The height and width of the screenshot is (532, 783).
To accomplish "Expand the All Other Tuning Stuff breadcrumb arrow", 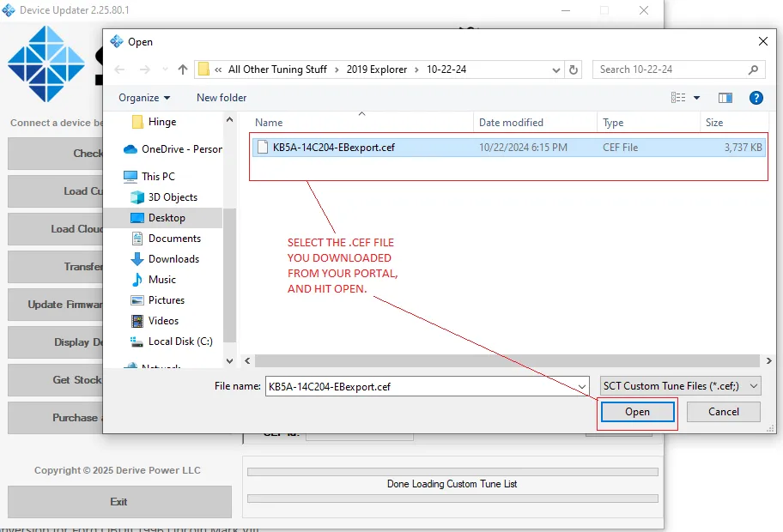I will pyautogui.click(x=337, y=70).
